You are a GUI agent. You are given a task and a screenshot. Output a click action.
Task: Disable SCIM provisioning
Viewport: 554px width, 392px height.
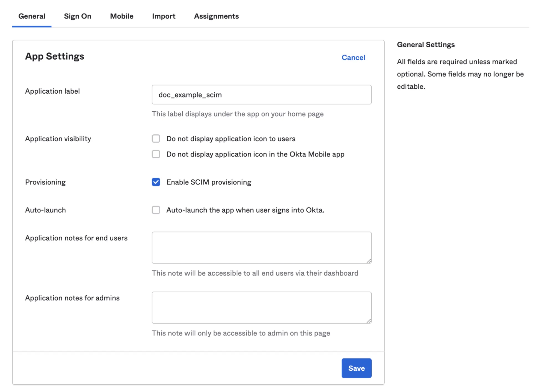pos(156,182)
